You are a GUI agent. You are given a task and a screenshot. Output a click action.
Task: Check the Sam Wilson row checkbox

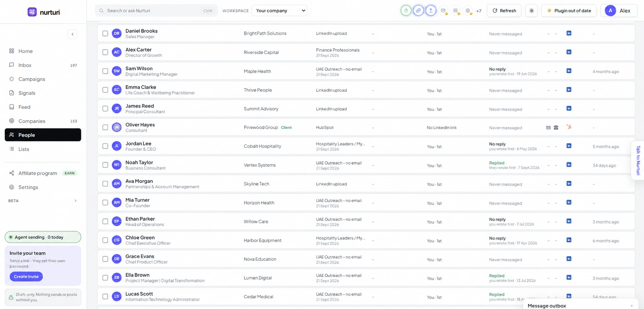point(105,71)
